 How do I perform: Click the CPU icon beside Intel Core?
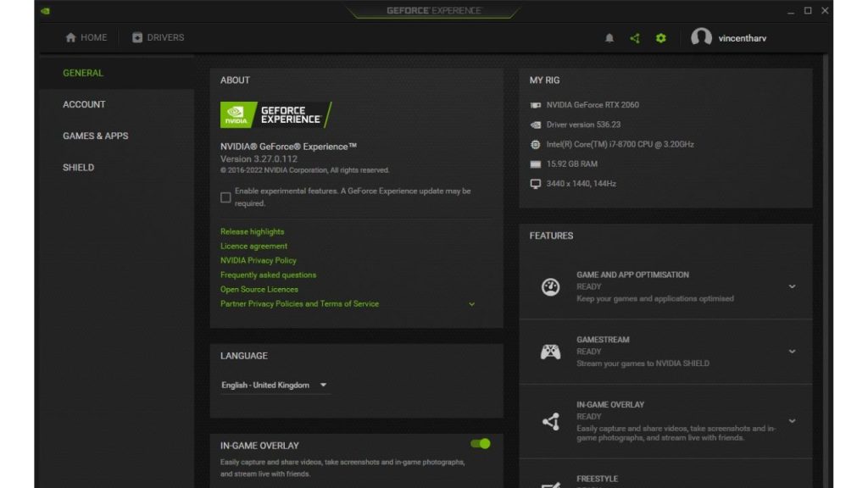(x=536, y=144)
